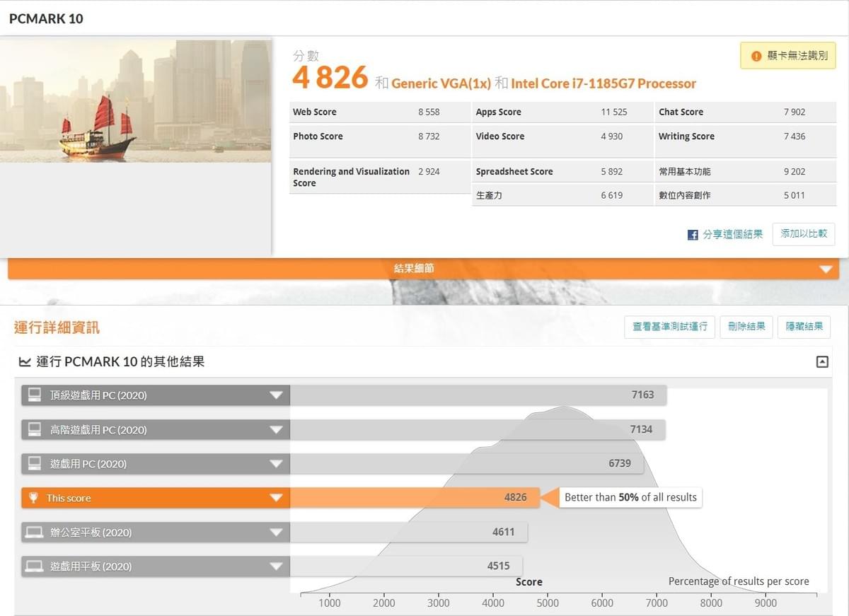Click the 7134 score bar
Viewport: 849px width, 616px height.
pos(478,429)
